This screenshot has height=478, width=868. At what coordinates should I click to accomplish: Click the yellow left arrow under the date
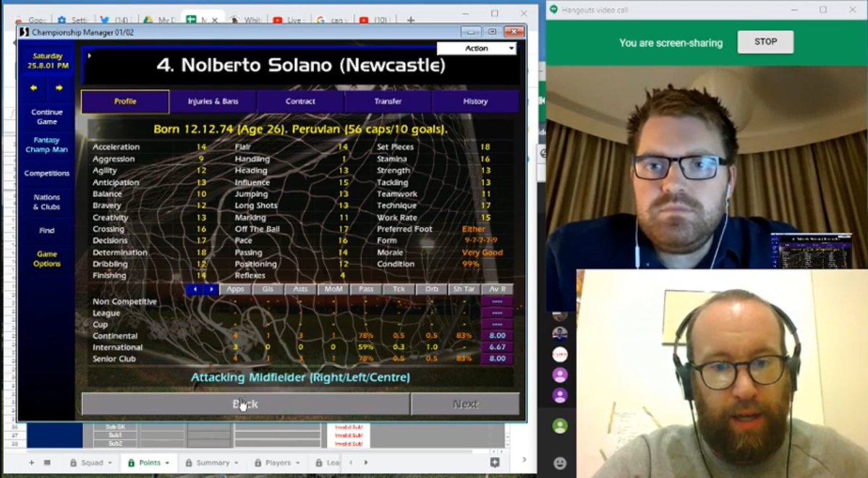pyautogui.click(x=33, y=88)
